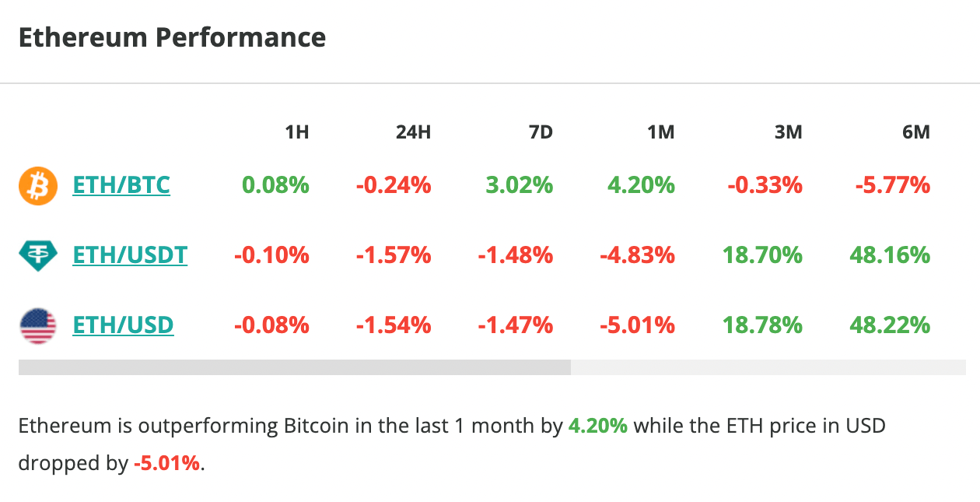Click the horizontal table scrollbar thumb
This screenshot has height=502, width=980.
[294, 367]
